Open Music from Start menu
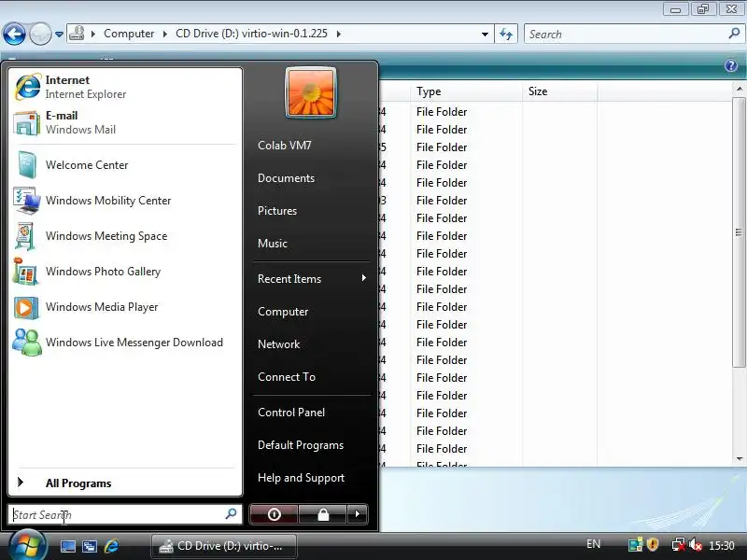The width and height of the screenshot is (747, 560). [273, 244]
